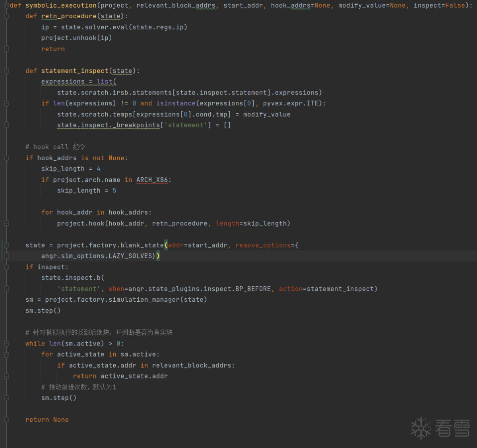This screenshot has width=477, height=448.
Task: Click 'expressions = list(' text
Action: pyautogui.click(x=79, y=82)
